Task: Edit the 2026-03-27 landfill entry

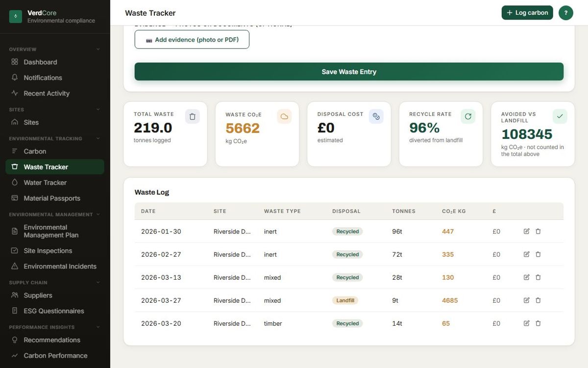Action: 527,300
